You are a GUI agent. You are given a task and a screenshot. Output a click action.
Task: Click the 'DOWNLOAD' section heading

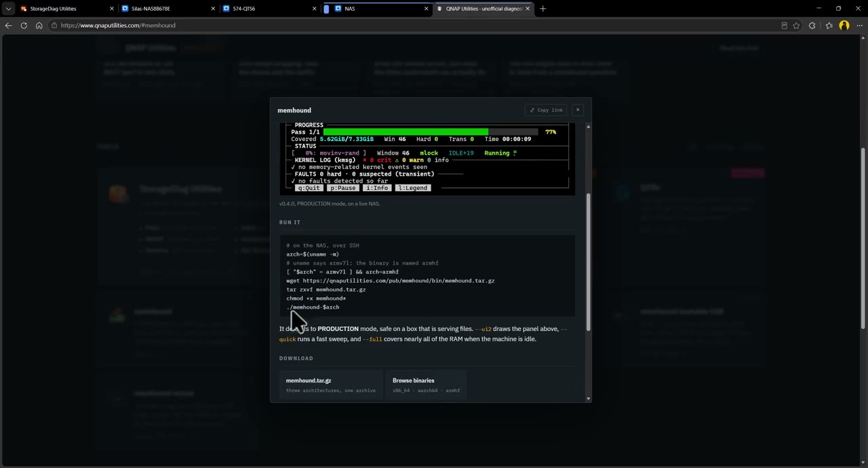point(296,358)
